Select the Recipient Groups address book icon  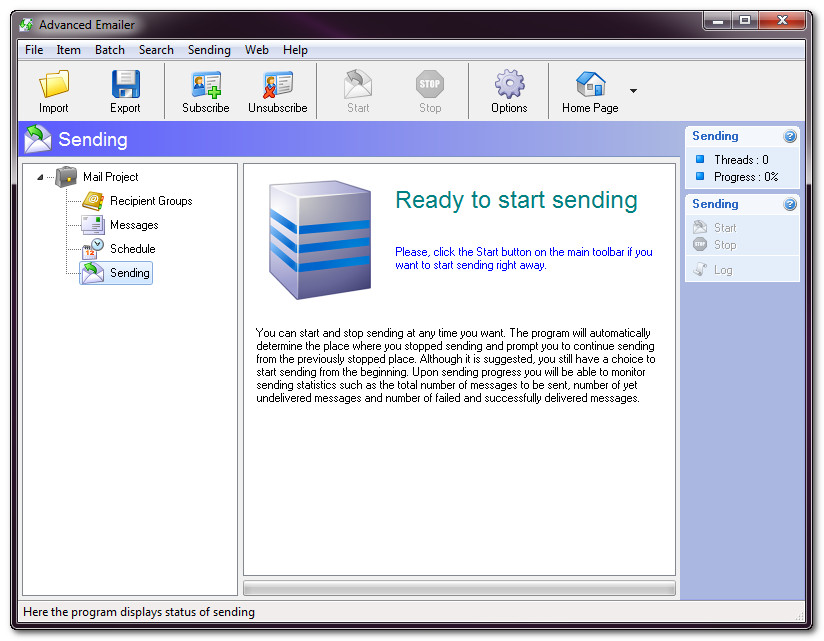(93, 201)
